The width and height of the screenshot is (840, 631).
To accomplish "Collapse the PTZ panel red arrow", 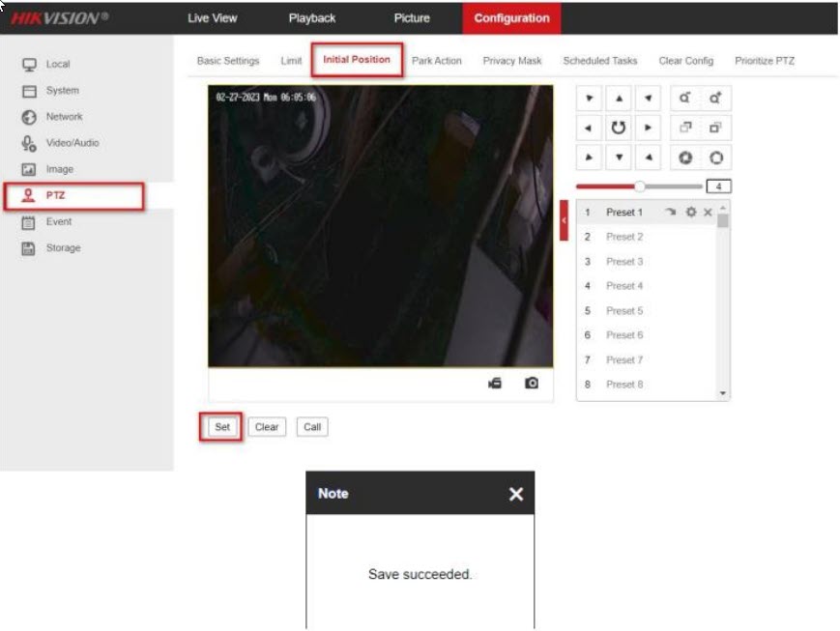I will (564, 220).
